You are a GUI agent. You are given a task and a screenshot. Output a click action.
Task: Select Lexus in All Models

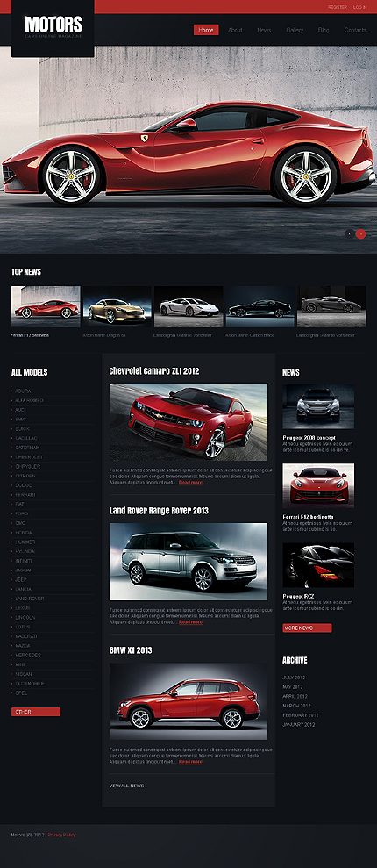pyautogui.click(x=22, y=607)
